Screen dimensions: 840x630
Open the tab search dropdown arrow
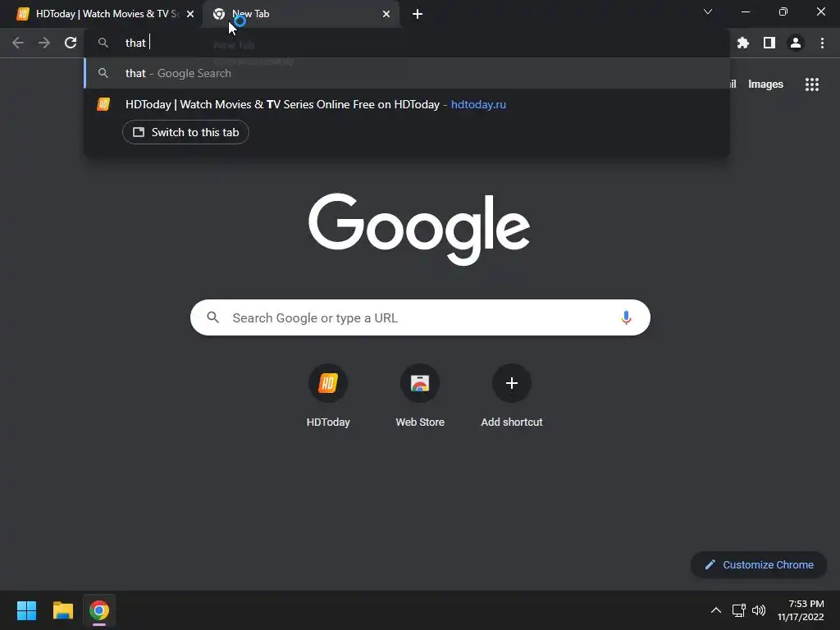pyautogui.click(x=708, y=11)
